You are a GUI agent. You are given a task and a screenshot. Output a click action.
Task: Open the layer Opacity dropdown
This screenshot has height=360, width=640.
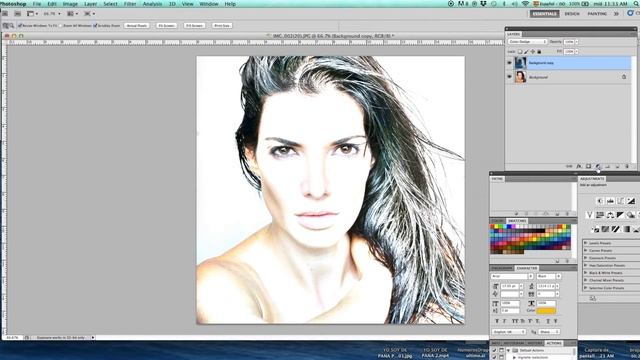click(576, 42)
